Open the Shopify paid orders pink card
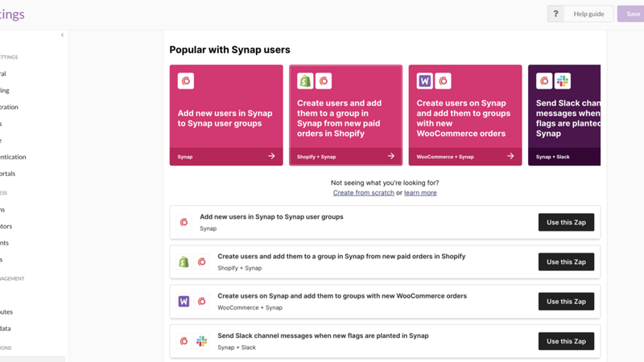This screenshot has width=644, height=362. 346,115
